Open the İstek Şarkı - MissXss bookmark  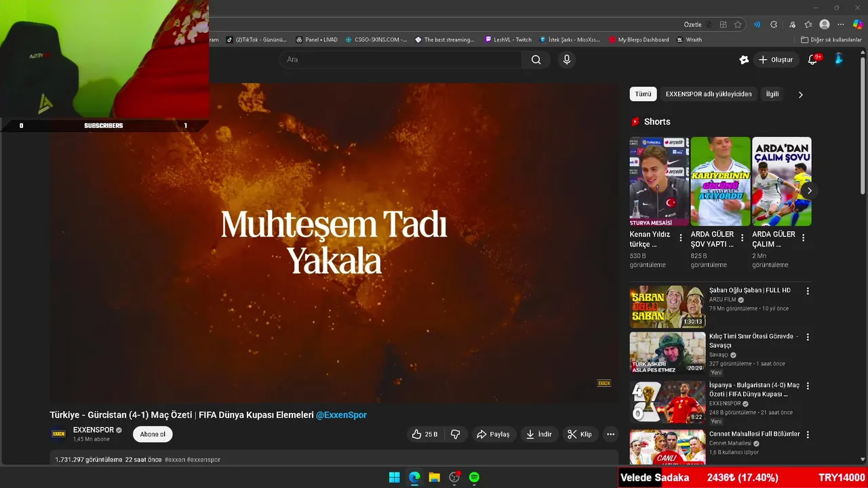570,40
